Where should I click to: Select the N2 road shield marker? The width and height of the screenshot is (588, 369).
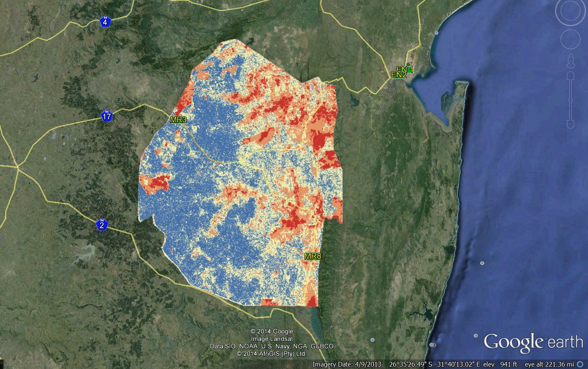coord(103,224)
